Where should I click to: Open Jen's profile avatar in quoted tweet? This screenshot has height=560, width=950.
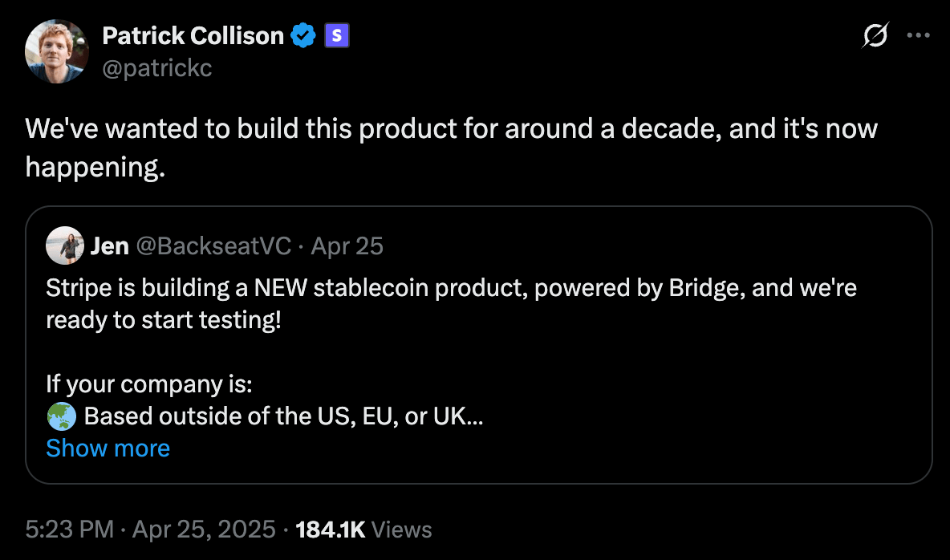click(x=65, y=246)
